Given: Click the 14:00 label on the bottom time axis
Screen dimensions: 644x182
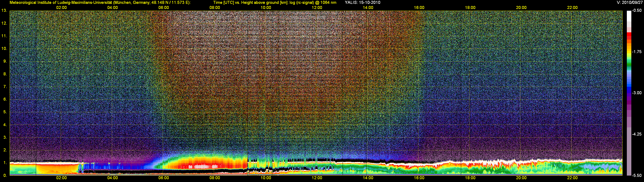Looking at the screenshot, I should coord(368,178).
